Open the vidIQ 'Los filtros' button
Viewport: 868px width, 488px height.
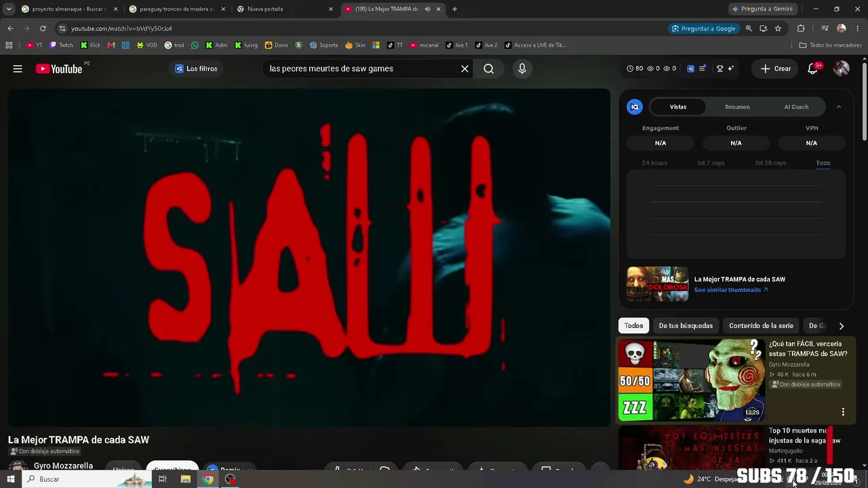(x=196, y=68)
